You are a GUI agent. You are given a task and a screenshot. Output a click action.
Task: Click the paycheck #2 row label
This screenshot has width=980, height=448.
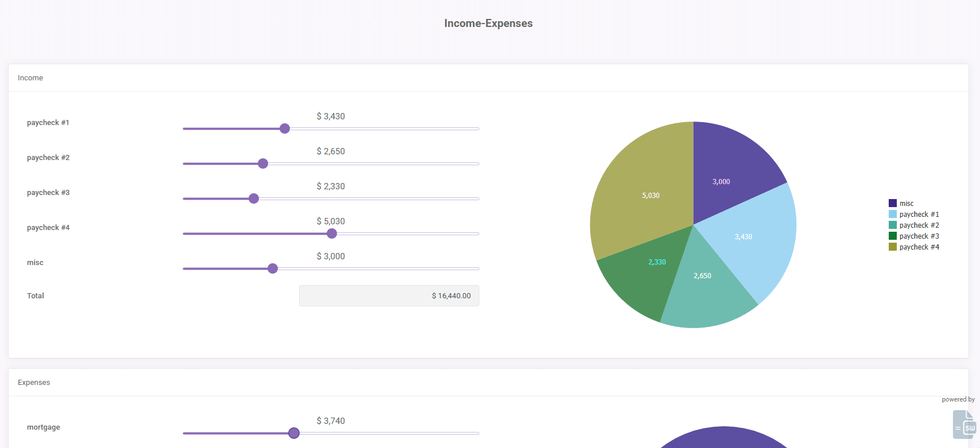pyautogui.click(x=48, y=158)
